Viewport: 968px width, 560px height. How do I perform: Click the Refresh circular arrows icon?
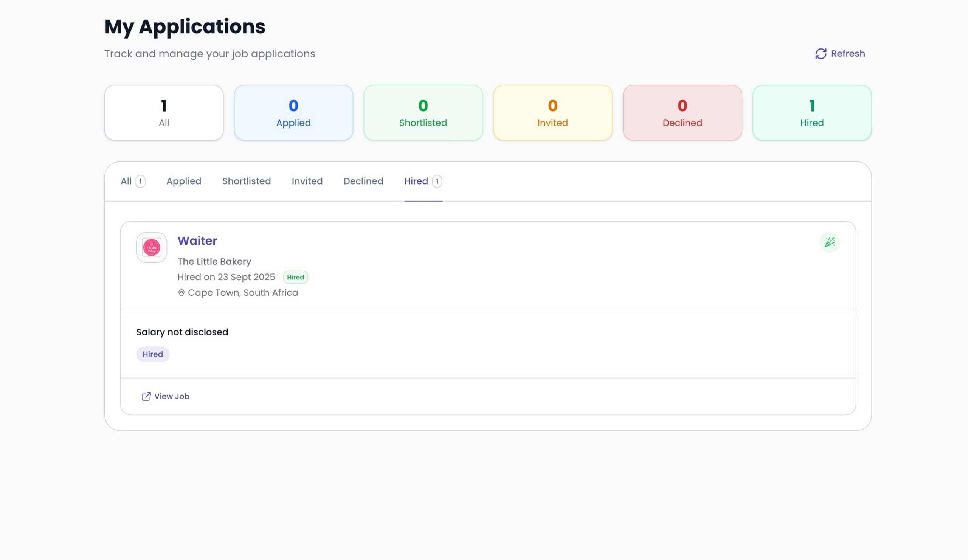pos(821,54)
